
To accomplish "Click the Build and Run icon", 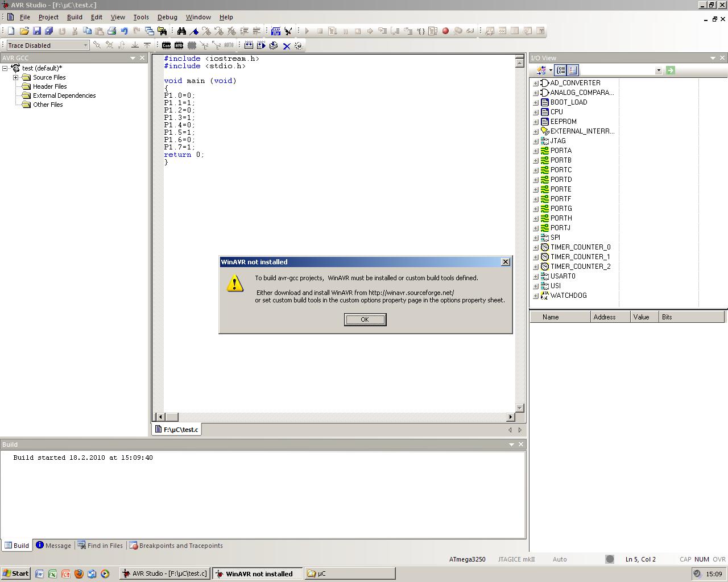I will [261, 45].
